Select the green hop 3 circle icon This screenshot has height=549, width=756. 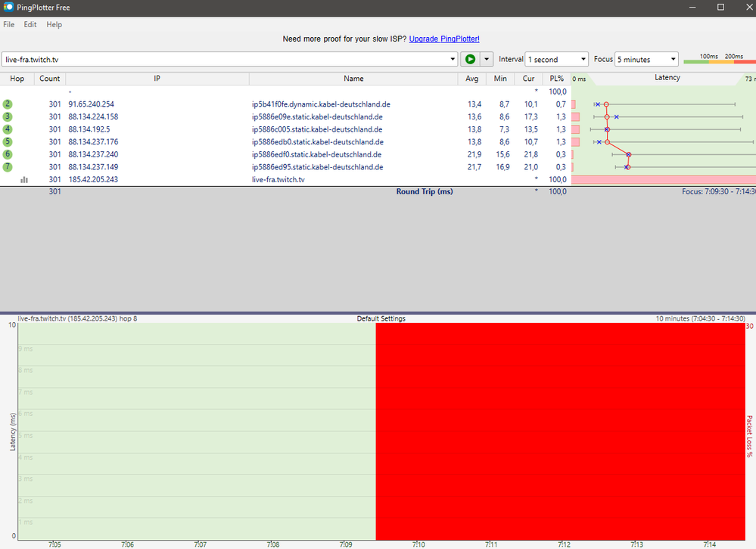8,116
